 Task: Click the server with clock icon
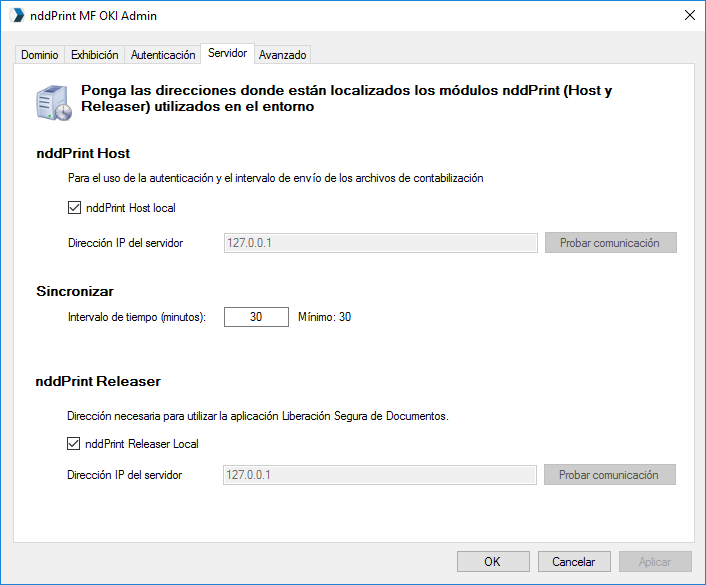54,103
